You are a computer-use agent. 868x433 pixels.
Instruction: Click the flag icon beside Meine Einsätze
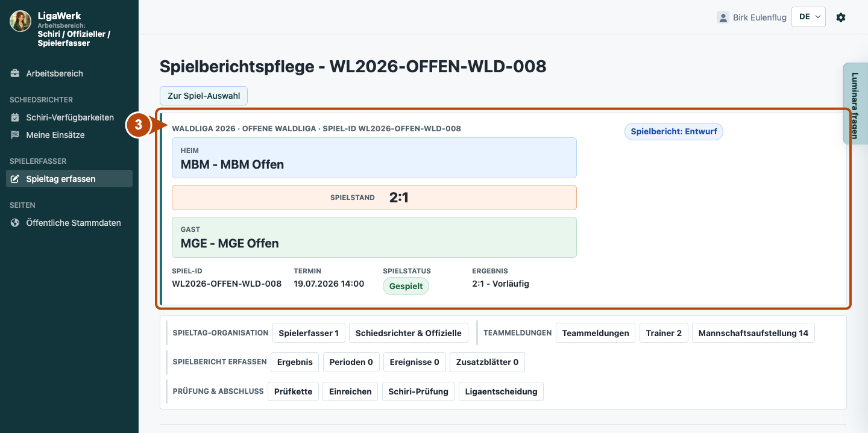click(15, 135)
